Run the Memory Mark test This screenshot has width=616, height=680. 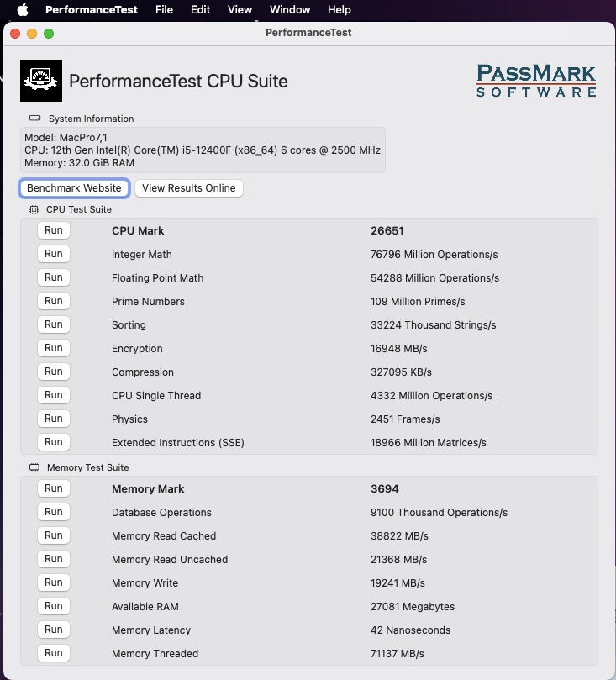pyautogui.click(x=54, y=488)
